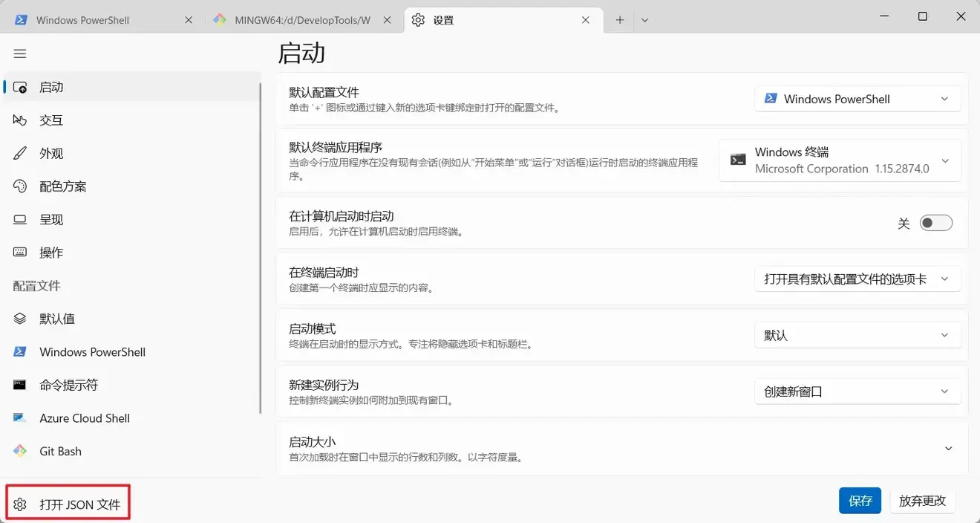Open the 呈现 rendering settings icon
Viewport: 980px width, 523px height.
20,220
